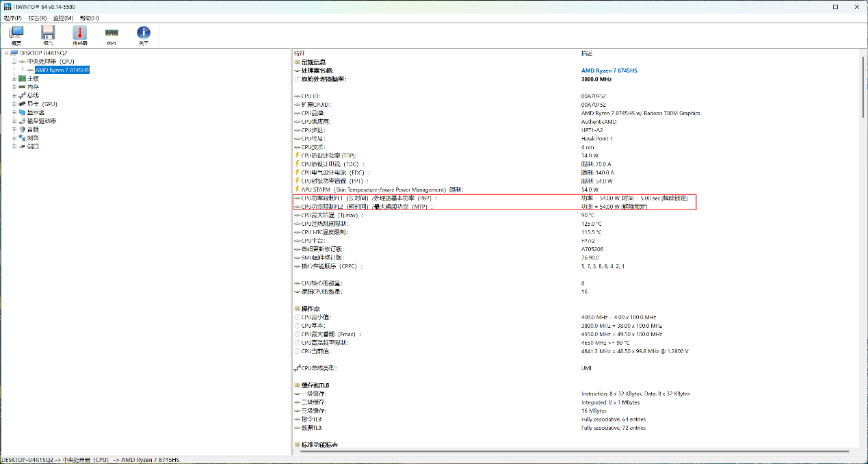Click the 报告 save report icon

(48, 35)
